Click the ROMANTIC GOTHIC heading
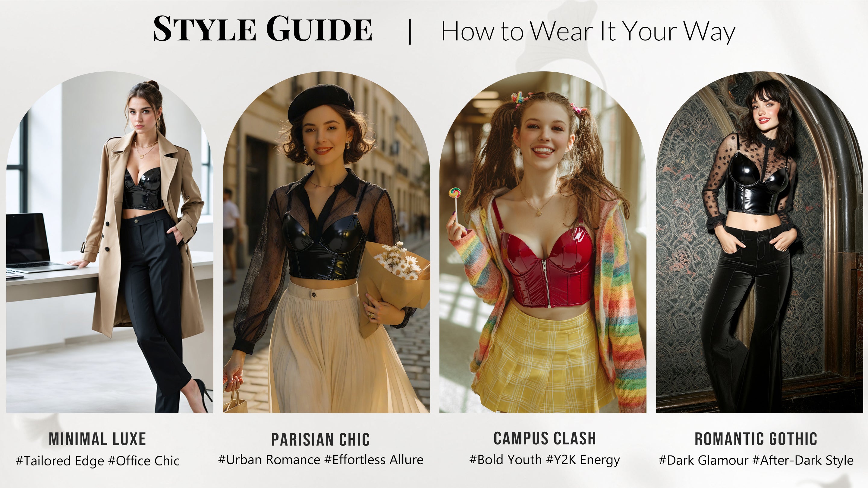Screen dimensions: 868x488 [x=756, y=439]
